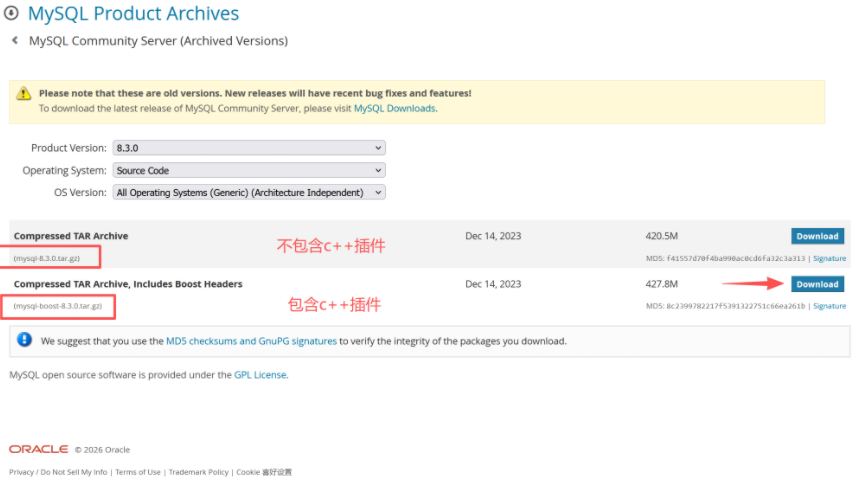Open MD5 checksums and GnuPG signatures link
This screenshot has width=860, height=485.
251,341
